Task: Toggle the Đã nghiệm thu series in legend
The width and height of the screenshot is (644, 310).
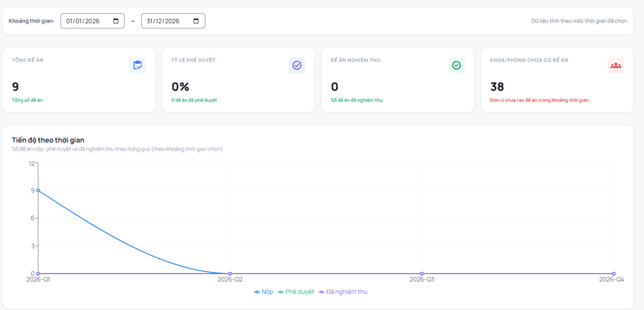Action: [343, 292]
